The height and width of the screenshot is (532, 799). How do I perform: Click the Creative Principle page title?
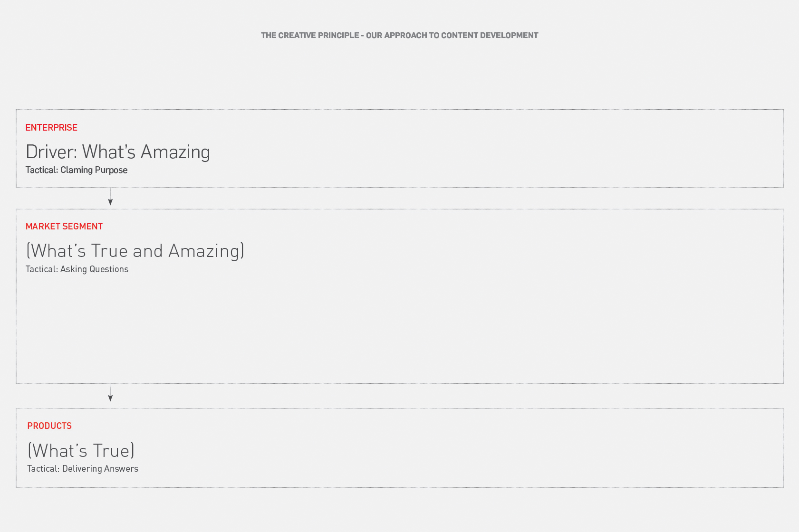399,35
